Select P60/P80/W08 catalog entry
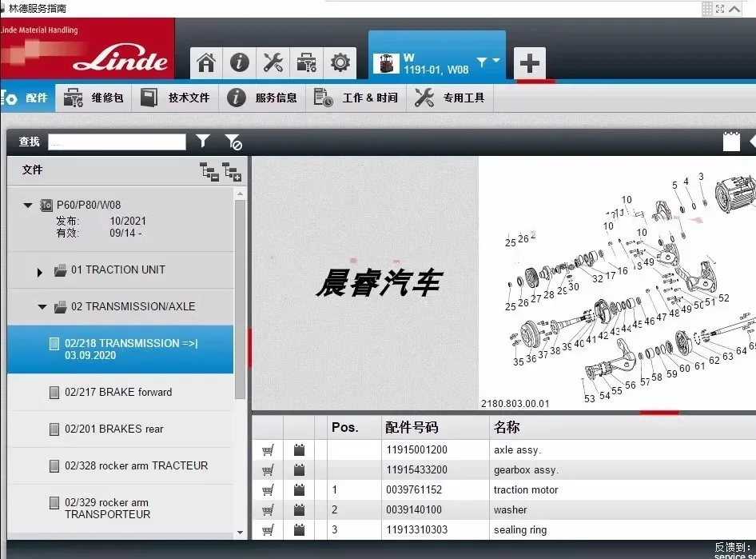 click(x=89, y=205)
